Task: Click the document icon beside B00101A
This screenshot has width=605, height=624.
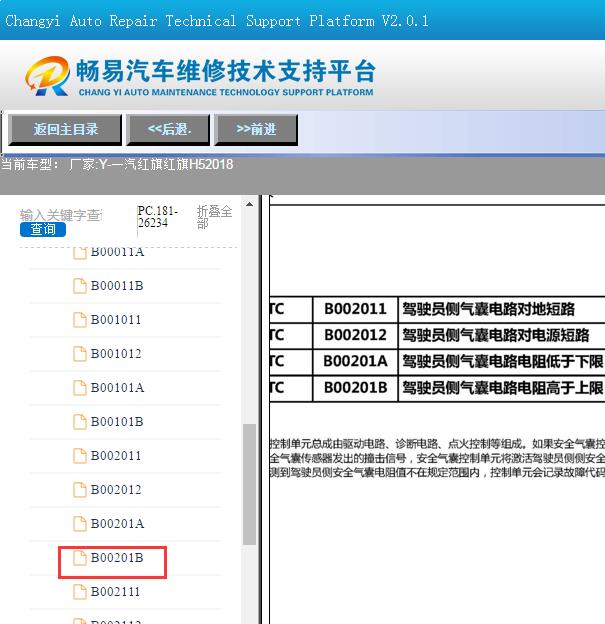Action: click(x=80, y=388)
